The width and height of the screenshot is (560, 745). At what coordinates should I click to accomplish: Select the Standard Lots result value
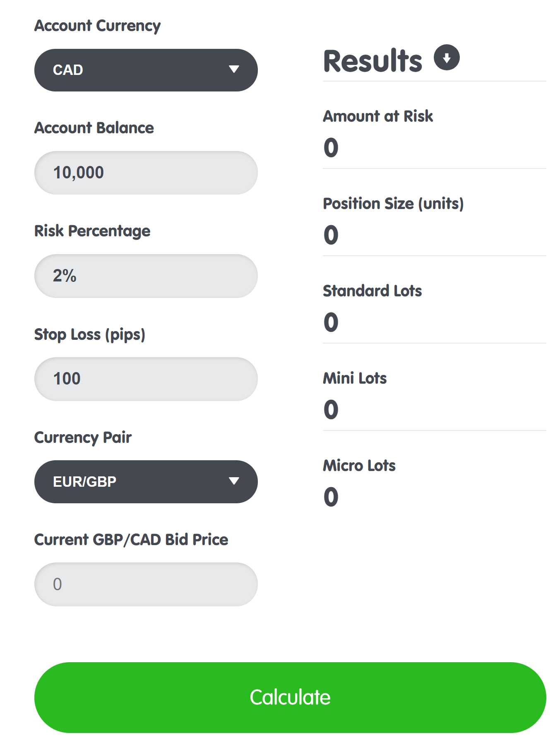[329, 322]
